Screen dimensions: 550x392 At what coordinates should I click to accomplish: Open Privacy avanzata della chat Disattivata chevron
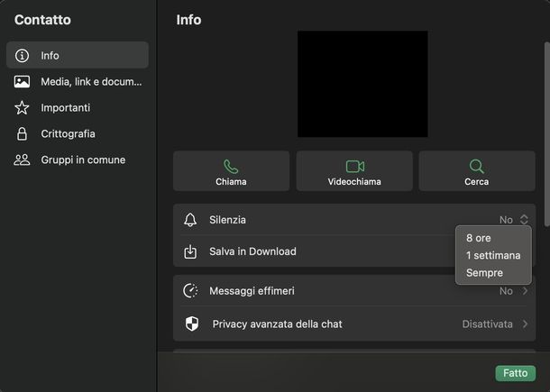pyautogui.click(x=525, y=324)
